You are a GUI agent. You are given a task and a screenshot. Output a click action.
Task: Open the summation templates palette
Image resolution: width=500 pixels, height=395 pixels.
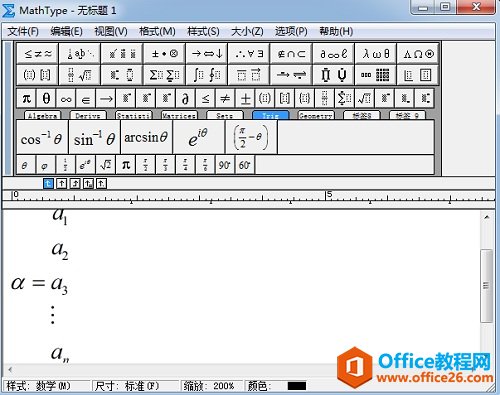pos(164,75)
